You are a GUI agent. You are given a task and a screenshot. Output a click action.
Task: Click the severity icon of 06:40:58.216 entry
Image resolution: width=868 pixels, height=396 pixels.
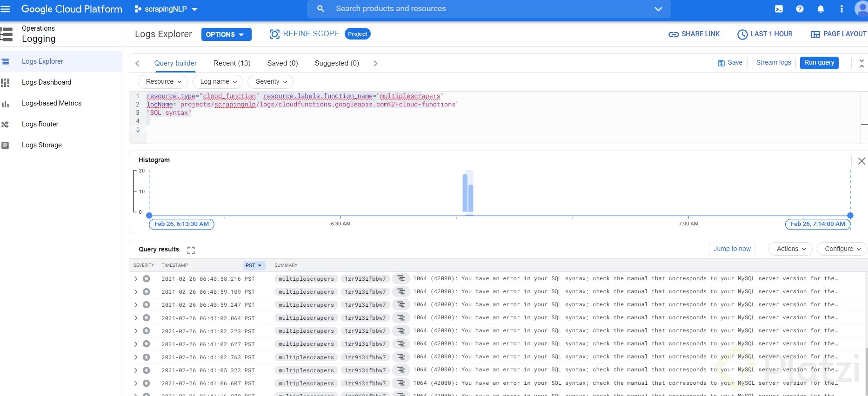click(146, 279)
